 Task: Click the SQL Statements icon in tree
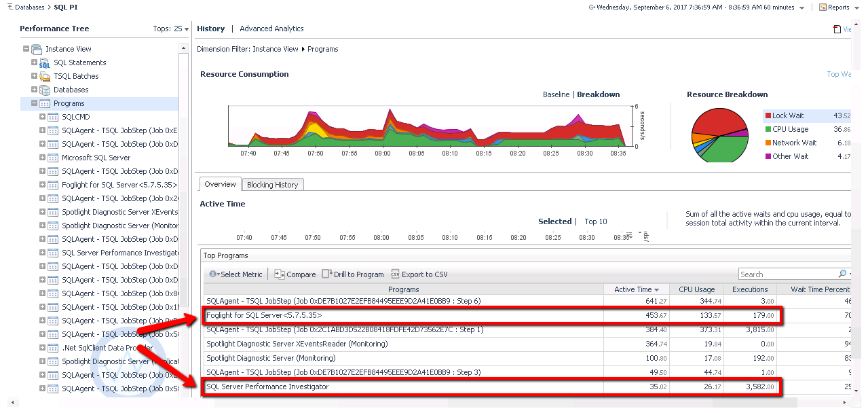[x=45, y=62]
